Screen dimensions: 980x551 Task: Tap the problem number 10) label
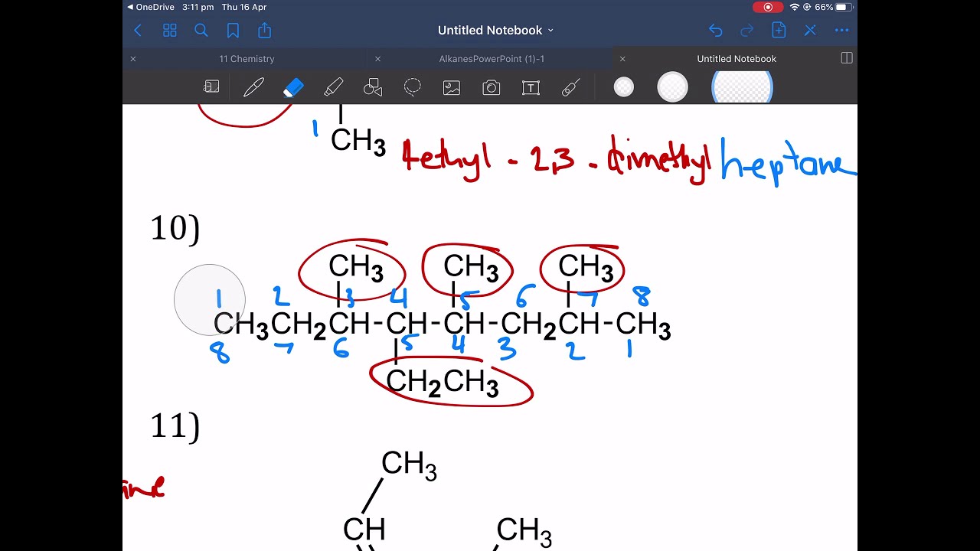click(x=175, y=230)
